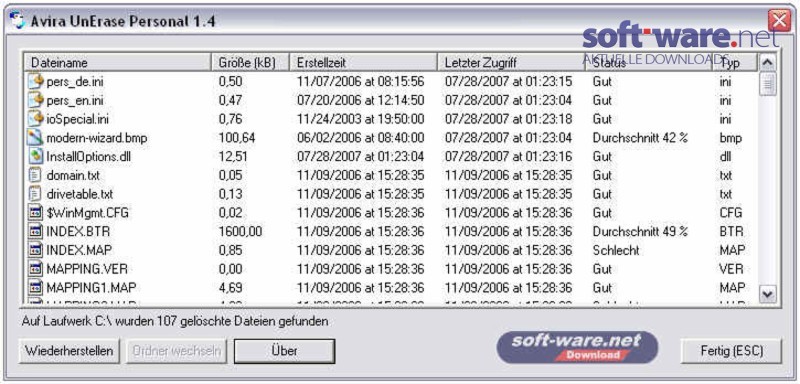This screenshot has width=800, height=384.
Task: Sort by the Größe (kB) column header
Action: 250,62
